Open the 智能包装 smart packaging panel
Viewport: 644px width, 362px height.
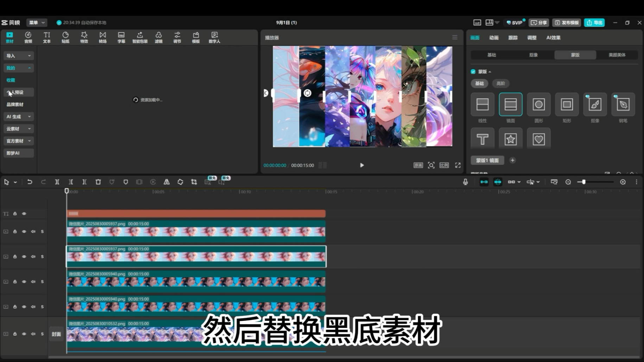click(x=140, y=37)
